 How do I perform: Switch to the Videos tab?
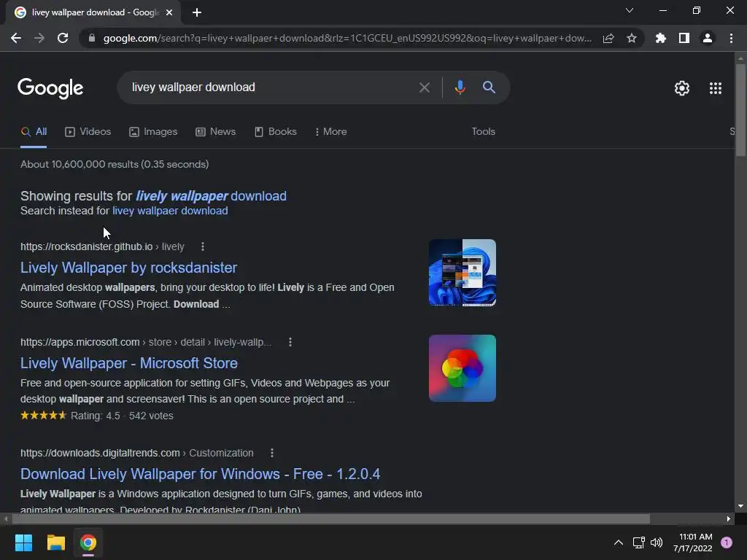tap(88, 132)
